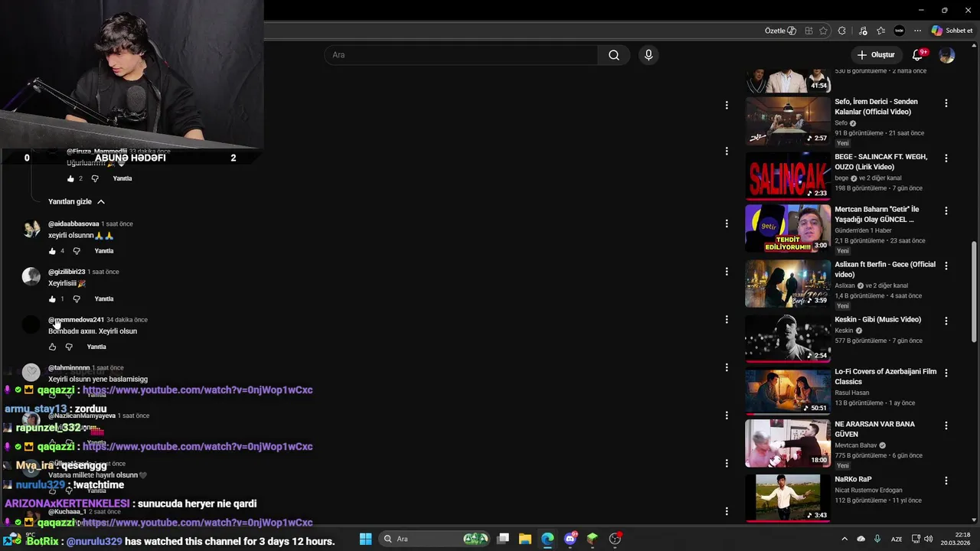The width and height of the screenshot is (980, 551).
Task: Click the YouTube search magnifier button
Action: coord(614,55)
